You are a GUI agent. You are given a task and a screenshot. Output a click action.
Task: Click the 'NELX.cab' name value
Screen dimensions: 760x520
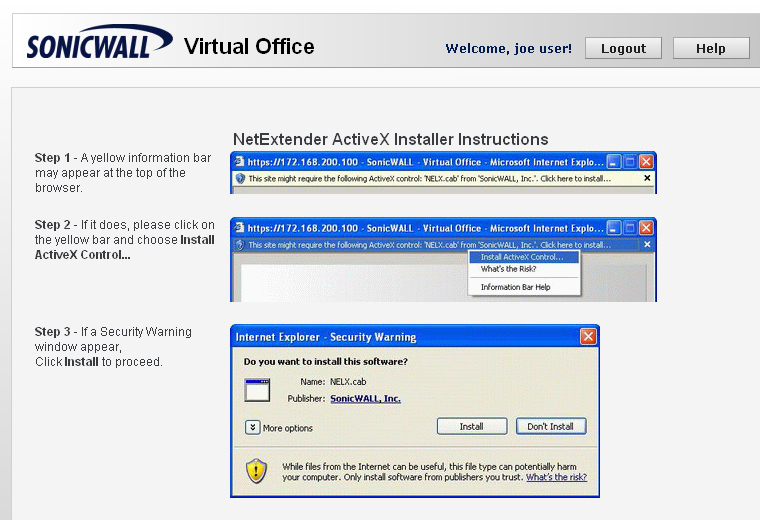pyautogui.click(x=348, y=381)
